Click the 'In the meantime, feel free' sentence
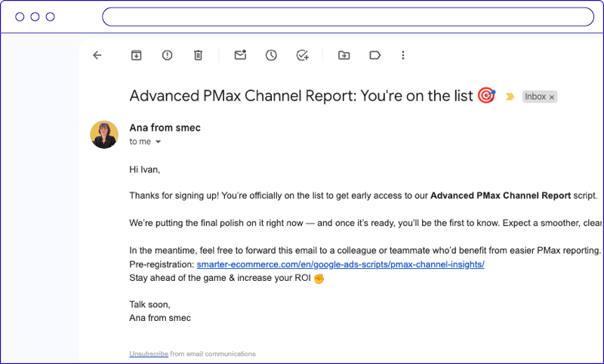The width and height of the screenshot is (604, 364). 365,251
